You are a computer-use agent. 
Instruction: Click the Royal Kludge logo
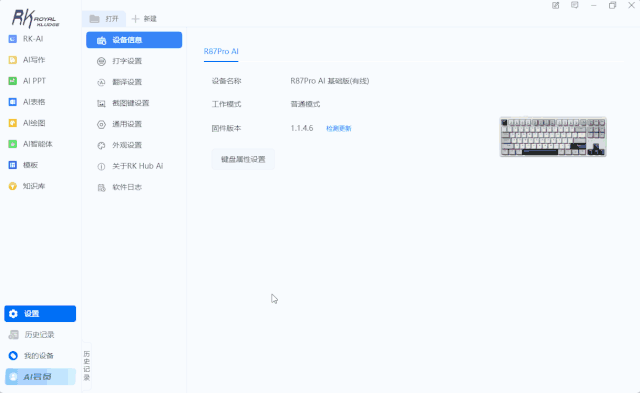tap(35, 18)
